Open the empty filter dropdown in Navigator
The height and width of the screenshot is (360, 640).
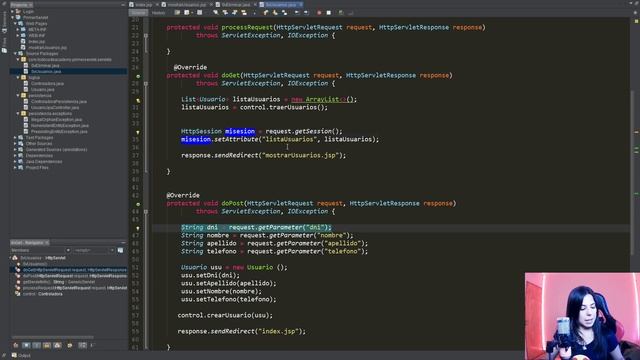(x=94, y=250)
